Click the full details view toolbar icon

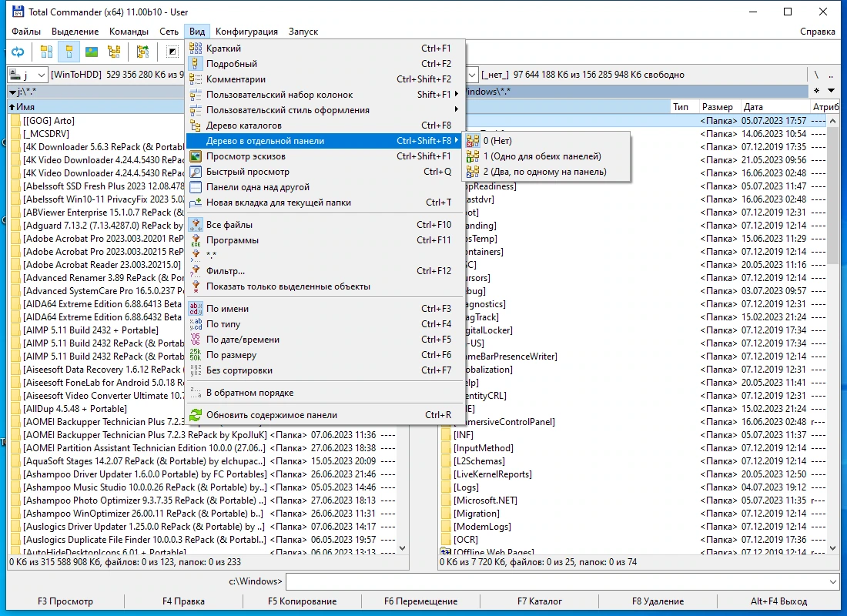pos(69,52)
